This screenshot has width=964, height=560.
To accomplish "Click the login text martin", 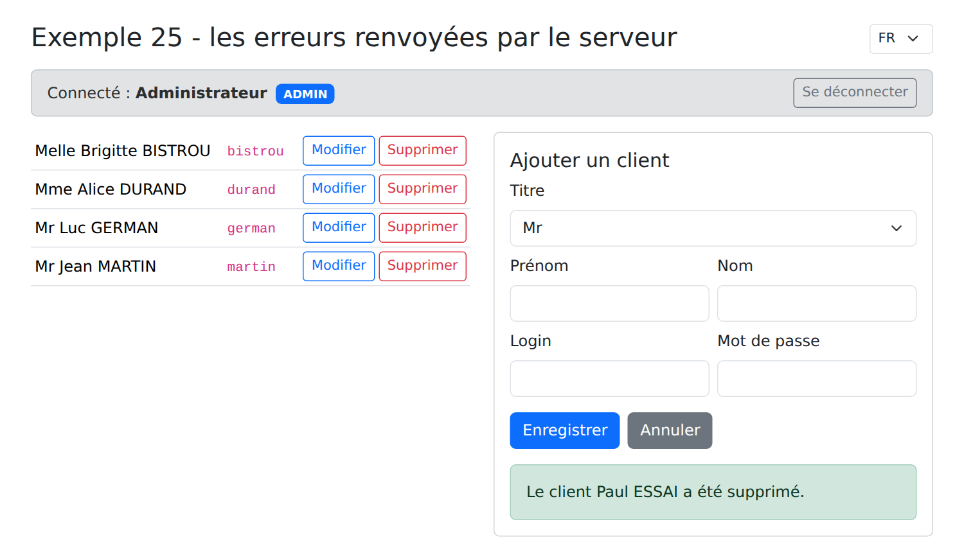I will 251,267.
